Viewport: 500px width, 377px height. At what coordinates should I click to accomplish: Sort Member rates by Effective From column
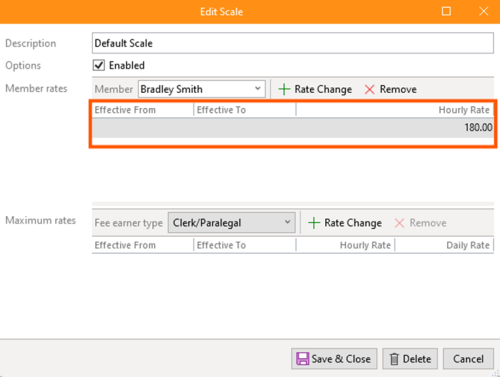click(143, 110)
